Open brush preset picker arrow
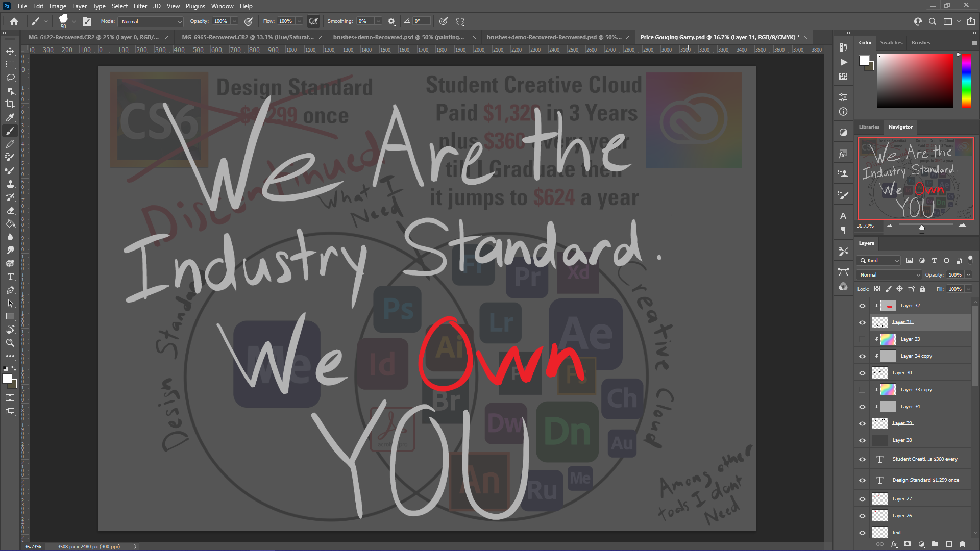This screenshot has width=980, height=551. point(74,21)
